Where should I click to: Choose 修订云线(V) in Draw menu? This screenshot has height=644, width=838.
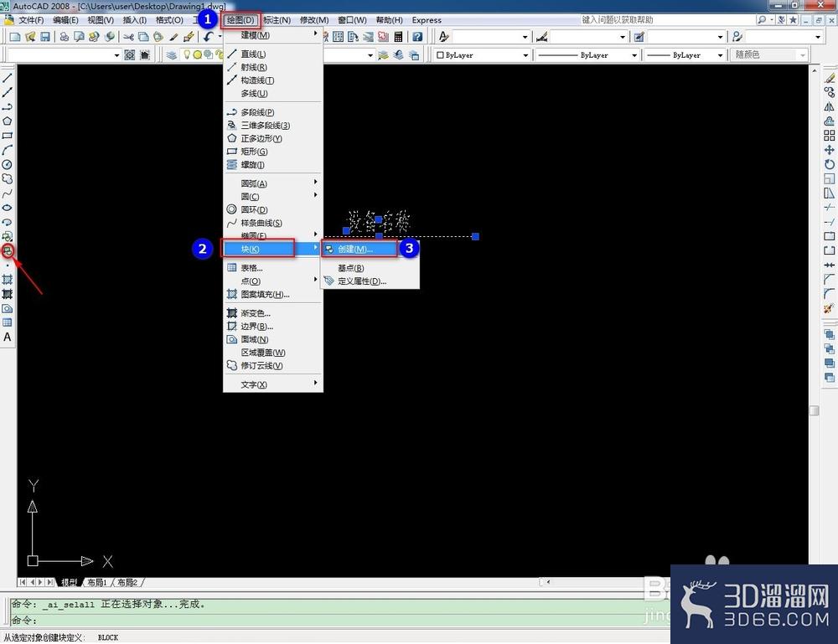272,366
